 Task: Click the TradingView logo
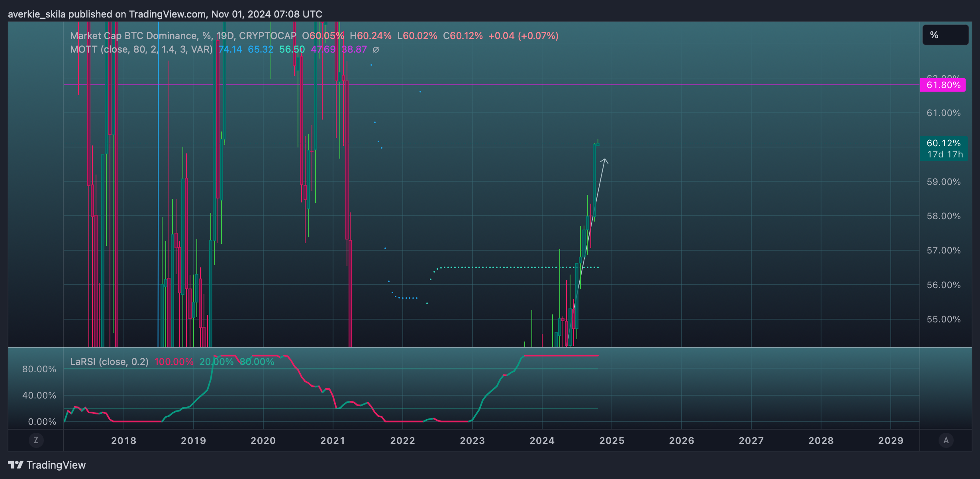47,465
